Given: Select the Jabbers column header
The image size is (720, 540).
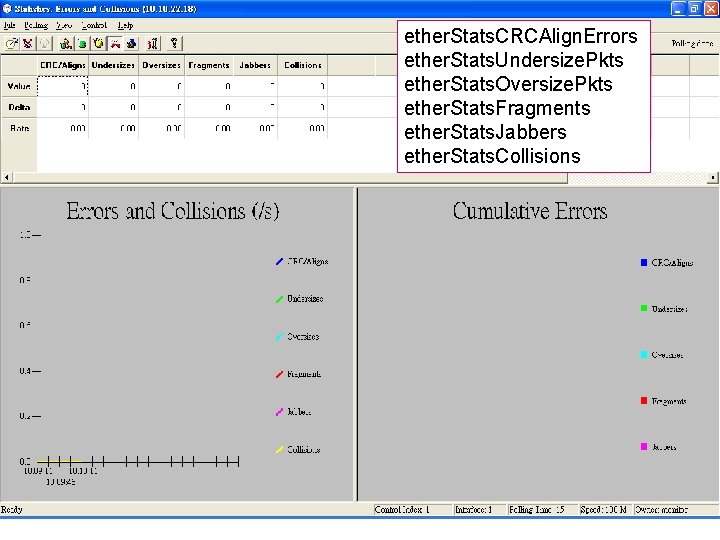Looking at the screenshot, I should [x=255, y=65].
